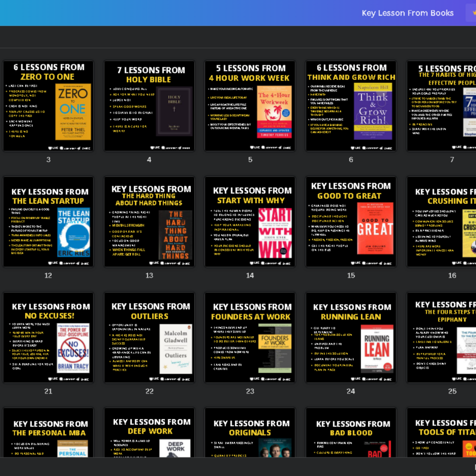Open the Bad Blood page thumbnail

(x=351, y=432)
